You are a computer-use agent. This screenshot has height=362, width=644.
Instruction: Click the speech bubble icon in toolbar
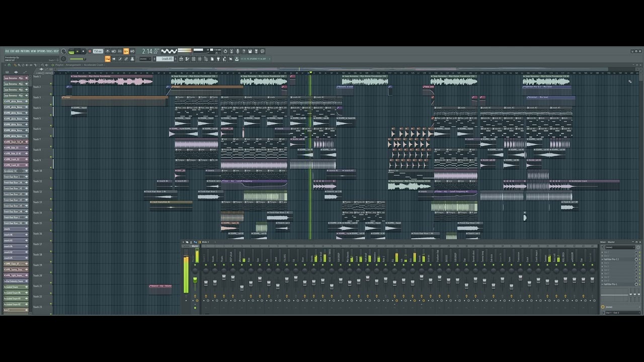point(262,51)
